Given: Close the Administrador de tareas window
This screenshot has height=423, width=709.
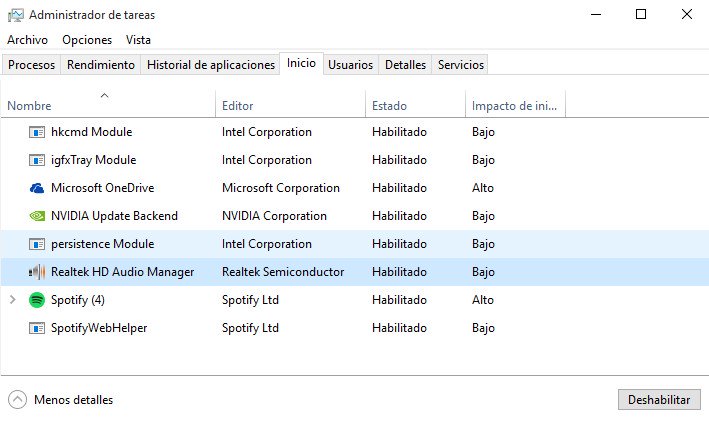Looking at the screenshot, I should point(686,14).
